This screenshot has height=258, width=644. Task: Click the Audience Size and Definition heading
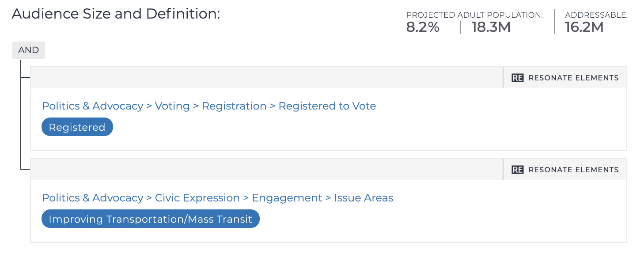[x=116, y=14]
